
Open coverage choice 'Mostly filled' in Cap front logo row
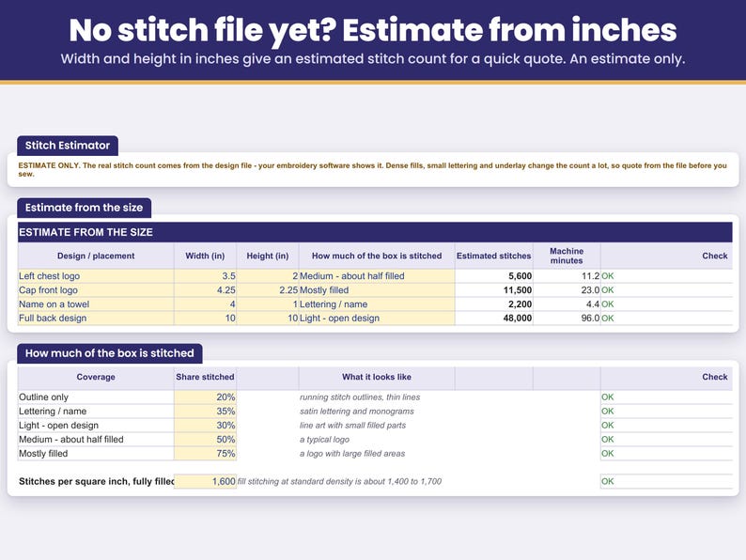(x=377, y=290)
